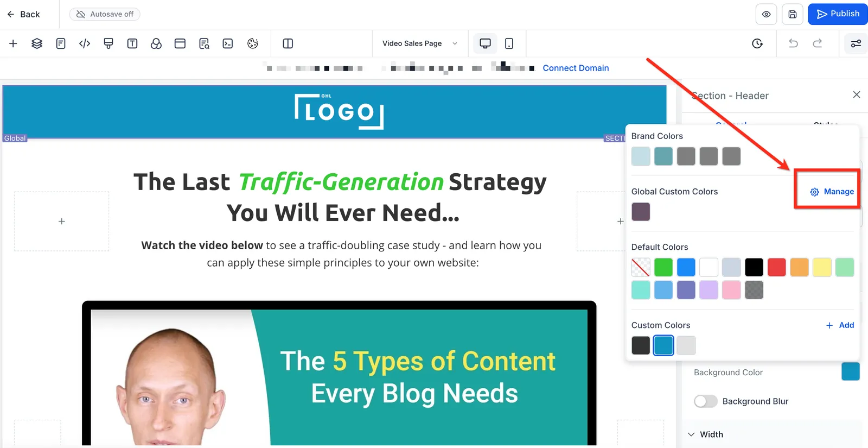Click the Publish button

[838, 14]
